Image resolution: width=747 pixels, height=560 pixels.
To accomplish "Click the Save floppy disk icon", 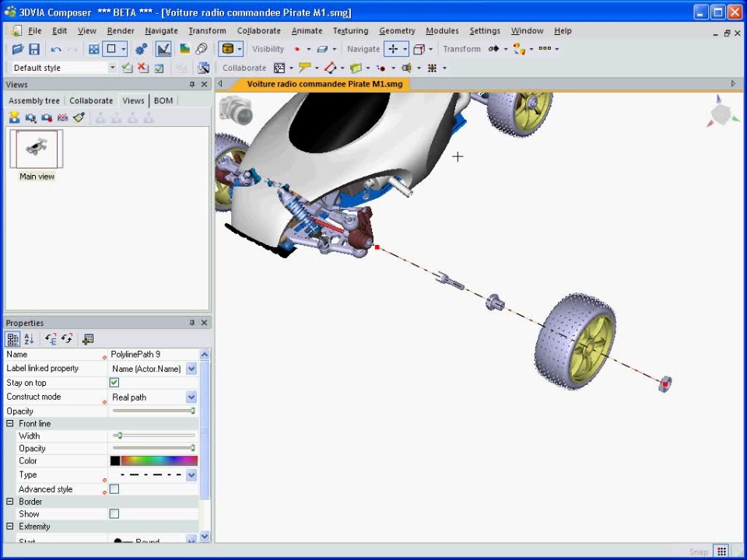I will pos(33,49).
